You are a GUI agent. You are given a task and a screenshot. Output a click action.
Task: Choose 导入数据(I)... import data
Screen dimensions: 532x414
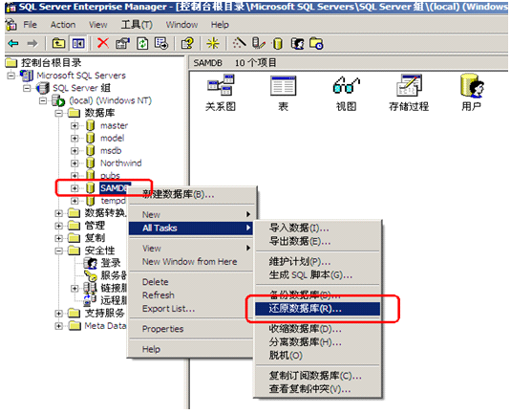tap(317, 228)
